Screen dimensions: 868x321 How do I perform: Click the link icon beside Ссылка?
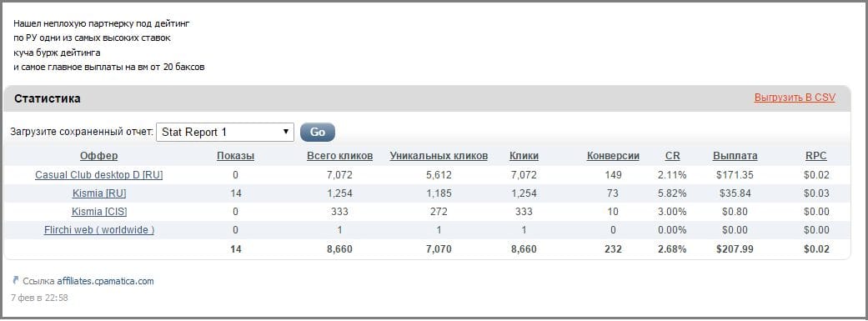point(16,281)
